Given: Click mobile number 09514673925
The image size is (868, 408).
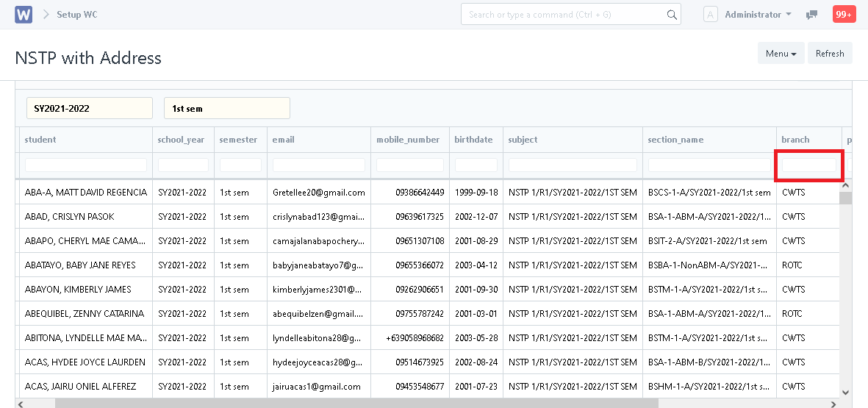Looking at the screenshot, I should coord(410,362).
